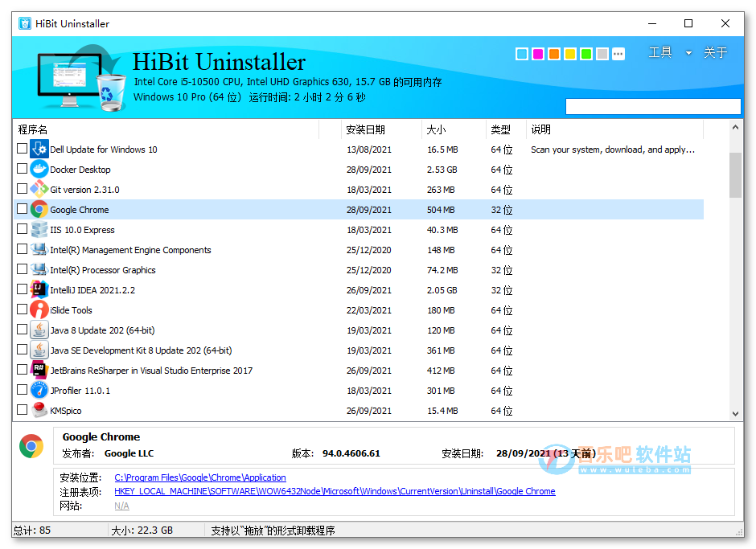Viewport: 756px width, 549px height.
Task: Apply the green theme color swatch
Action: pyautogui.click(x=586, y=54)
